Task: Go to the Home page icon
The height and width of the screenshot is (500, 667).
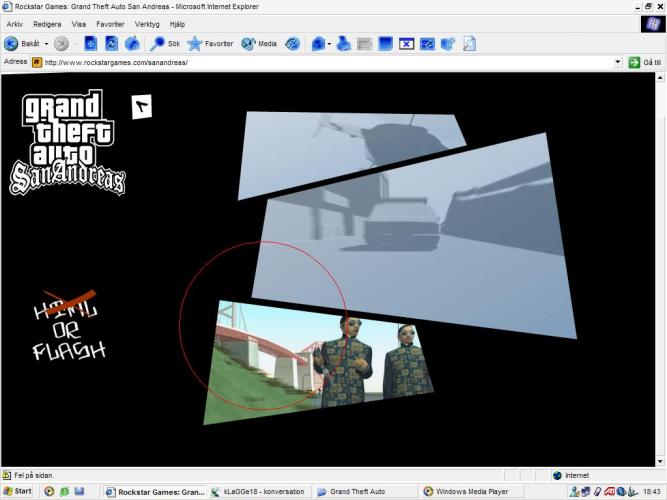Action: click(132, 44)
